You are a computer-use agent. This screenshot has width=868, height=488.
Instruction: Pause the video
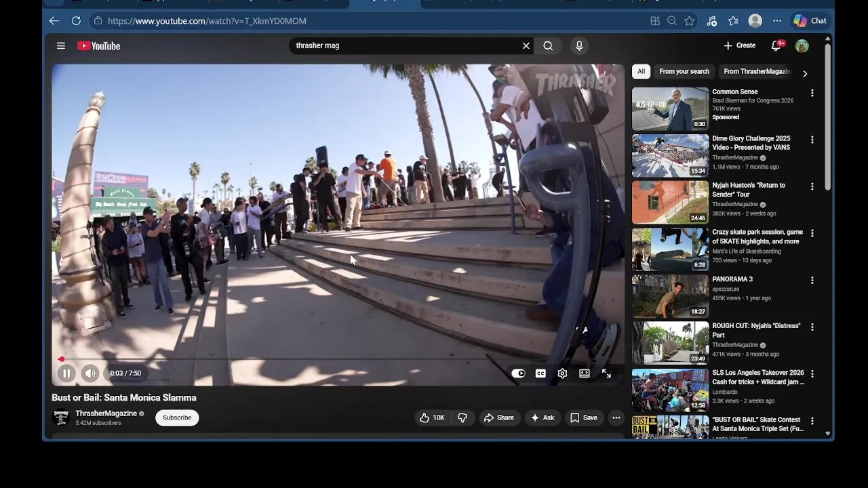[66, 373]
